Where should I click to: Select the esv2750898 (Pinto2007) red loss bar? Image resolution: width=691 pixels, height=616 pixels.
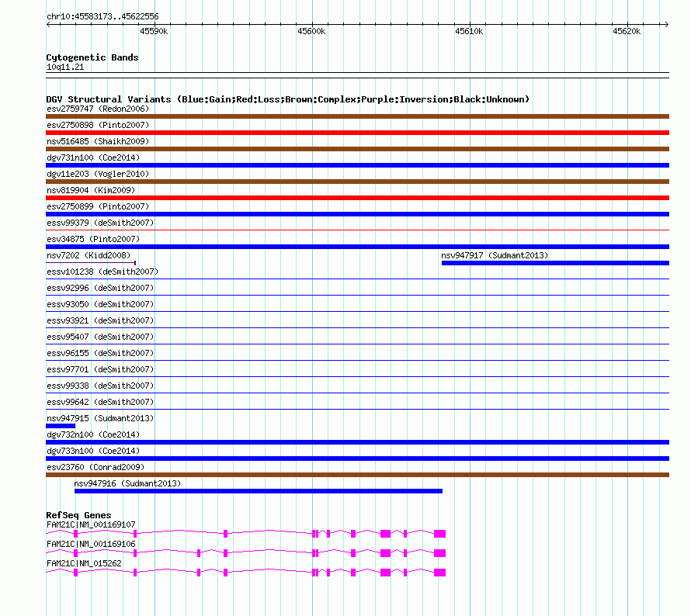point(357,133)
